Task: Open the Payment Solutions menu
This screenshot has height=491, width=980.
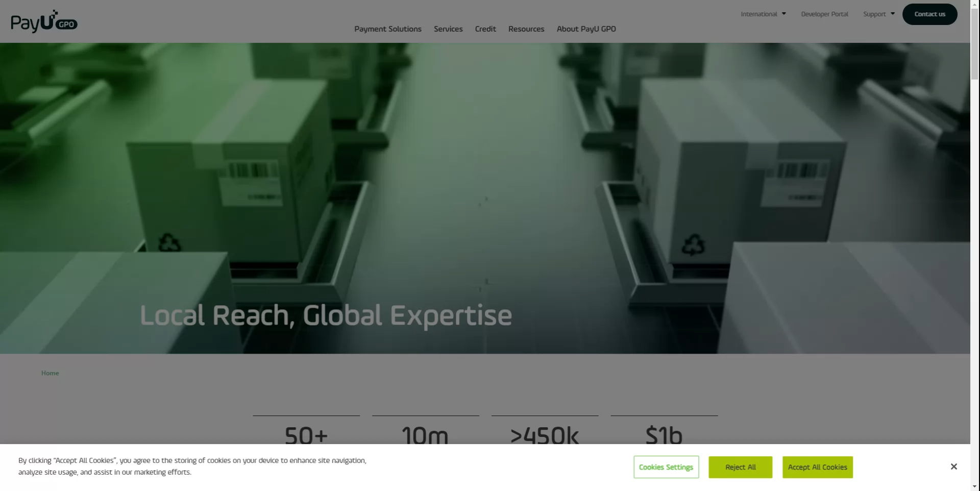Action: (x=387, y=29)
